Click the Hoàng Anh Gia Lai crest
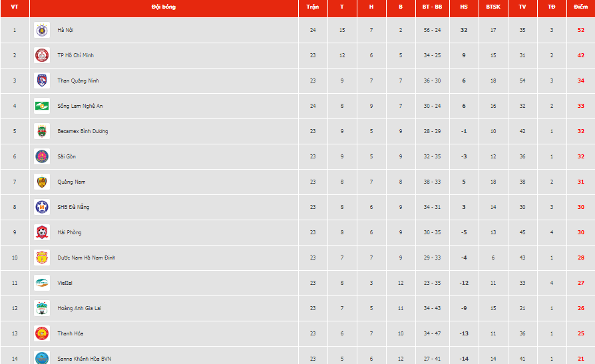595x364 pixels. click(42, 308)
